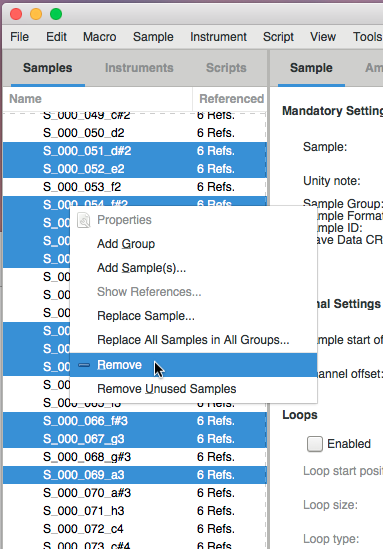Click the Properties icon in context menu
Viewport: 383px width, 549px height.
[x=84, y=220]
